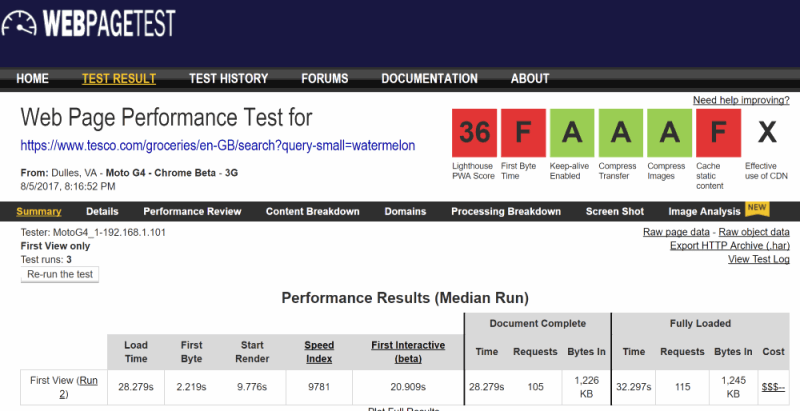Open Performance Review tab
This screenshot has width=800, height=411.
point(192,212)
